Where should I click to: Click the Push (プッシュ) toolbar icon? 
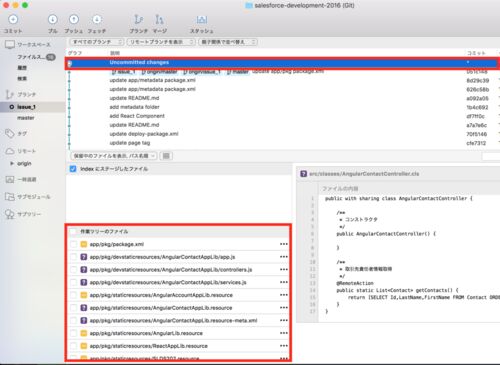(74, 20)
